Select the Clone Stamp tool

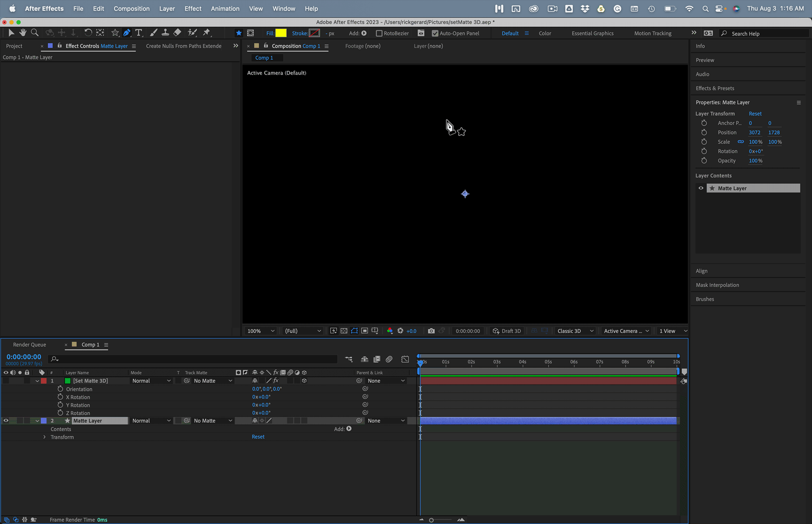[165, 32]
